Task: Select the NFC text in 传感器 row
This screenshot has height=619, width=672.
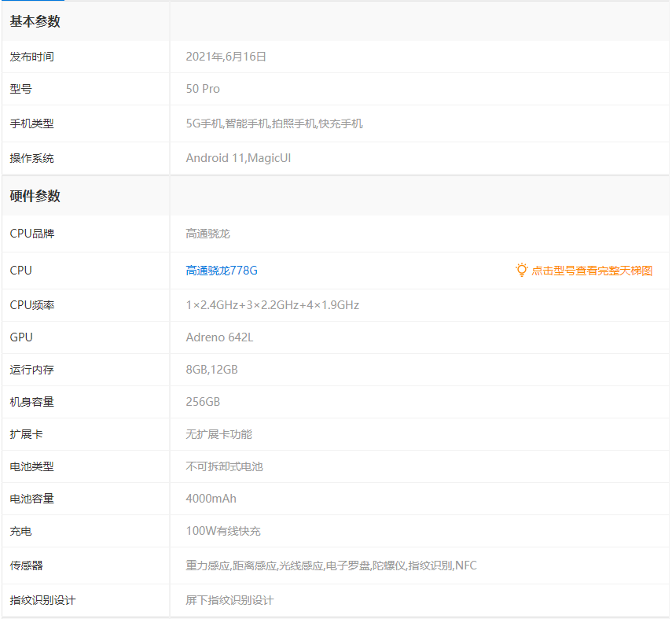Action: (x=465, y=565)
